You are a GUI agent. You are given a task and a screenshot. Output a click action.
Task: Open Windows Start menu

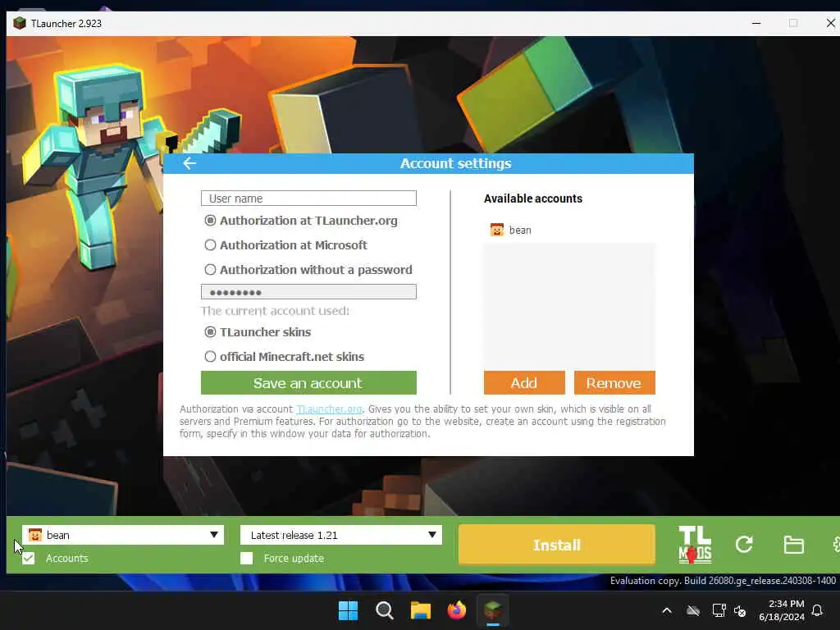(x=348, y=610)
